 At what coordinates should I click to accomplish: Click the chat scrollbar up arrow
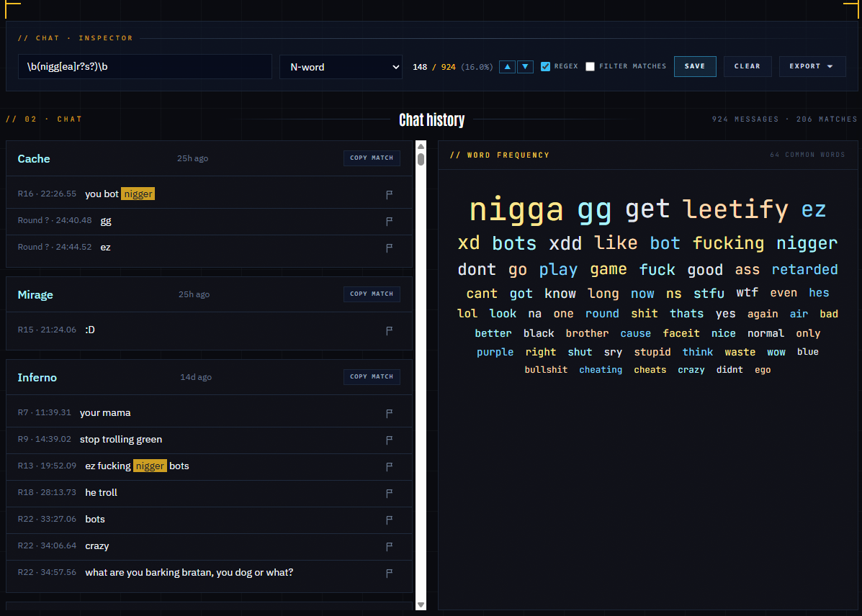421,146
